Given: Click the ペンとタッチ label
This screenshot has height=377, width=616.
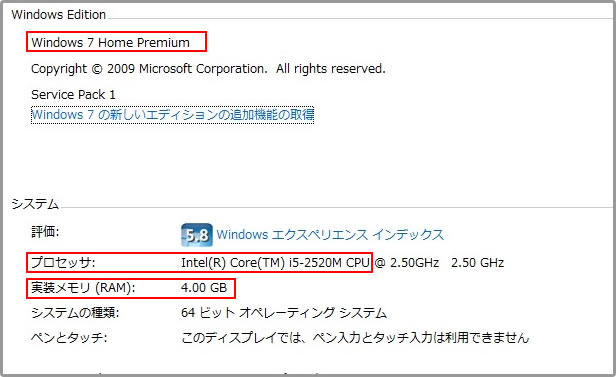Looking at the screenshot, I should 69,338.
